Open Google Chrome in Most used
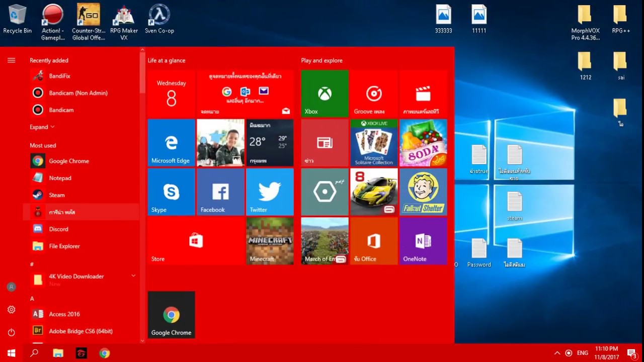This screenshot has height=362, width=644. pyautogui.click(x=82, y=161)
